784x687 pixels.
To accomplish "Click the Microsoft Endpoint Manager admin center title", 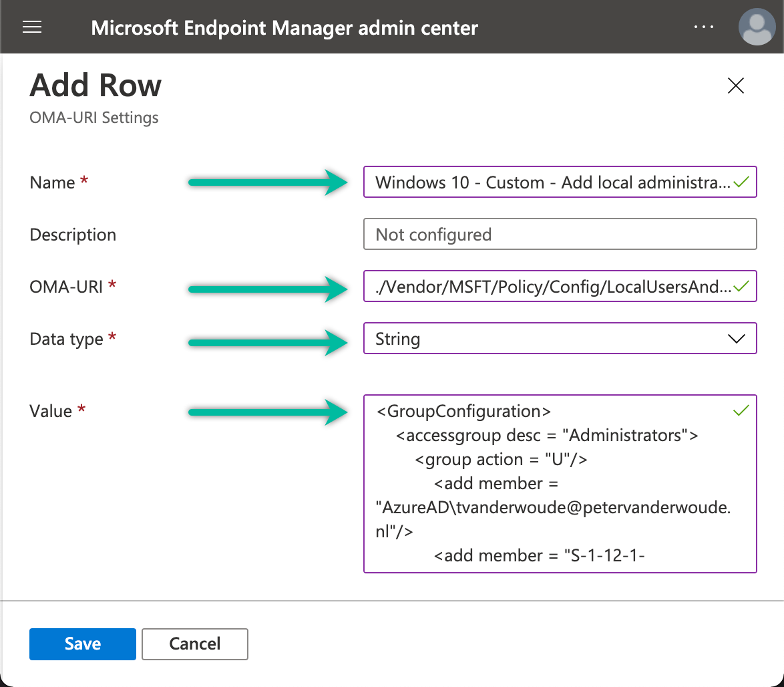I will pyautogui.click(x=285, y=28).
